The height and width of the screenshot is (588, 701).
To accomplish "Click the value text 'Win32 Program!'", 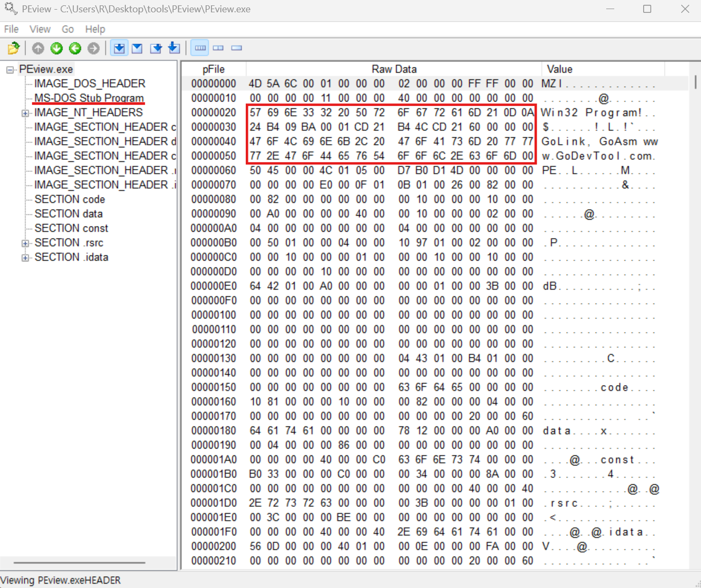I will pyautogui.click(x=592, y=112).
